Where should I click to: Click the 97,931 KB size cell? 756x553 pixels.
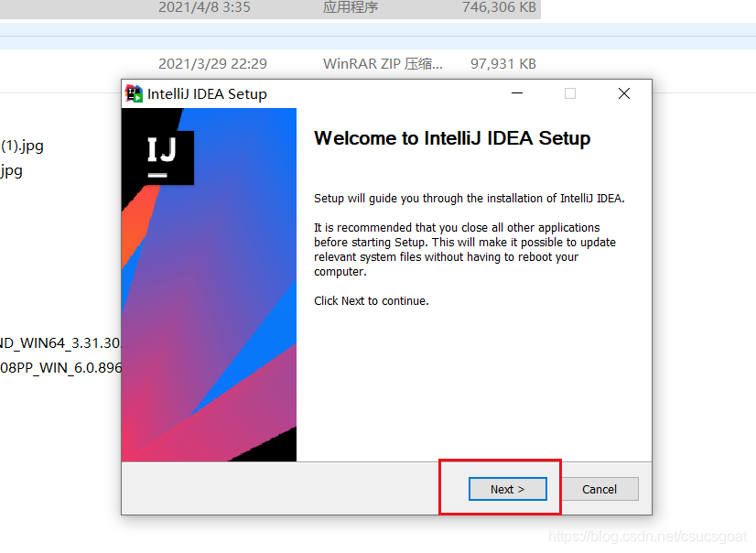click(x=502, y=64)
